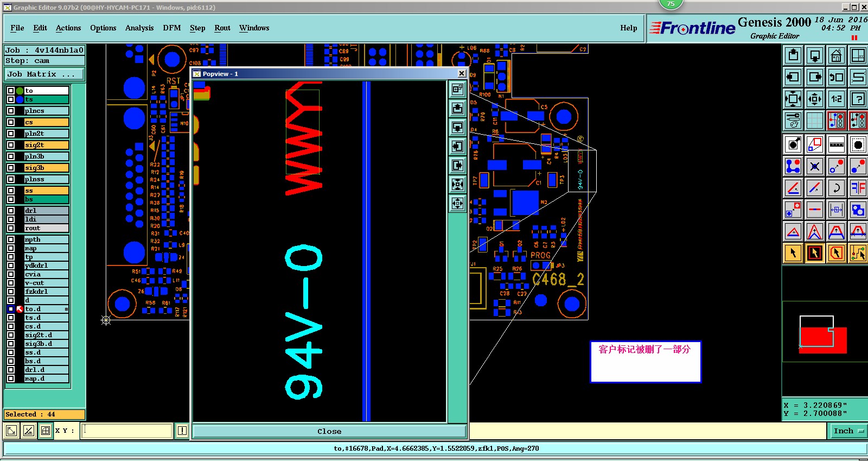Toggle the cs layer checkbox
This screenshot has height=461, width=868.
11,122
